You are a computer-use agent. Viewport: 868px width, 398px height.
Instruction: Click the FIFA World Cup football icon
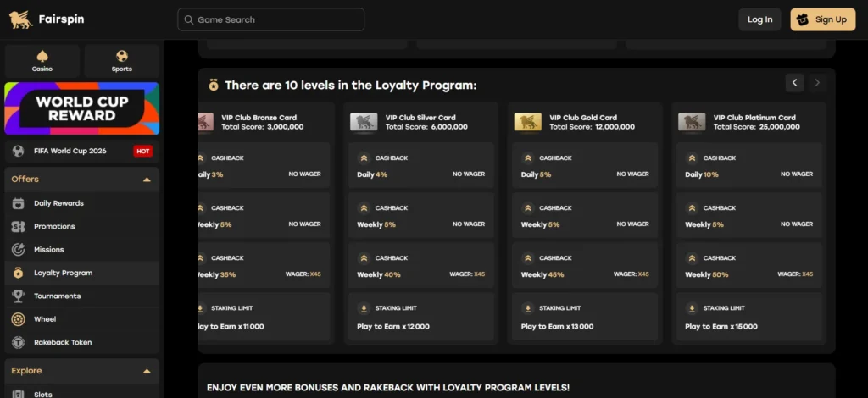19,151
